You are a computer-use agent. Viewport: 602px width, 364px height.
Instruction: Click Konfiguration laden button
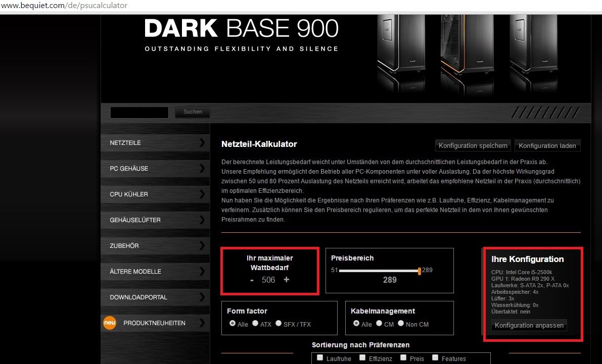tap(547, 146)
